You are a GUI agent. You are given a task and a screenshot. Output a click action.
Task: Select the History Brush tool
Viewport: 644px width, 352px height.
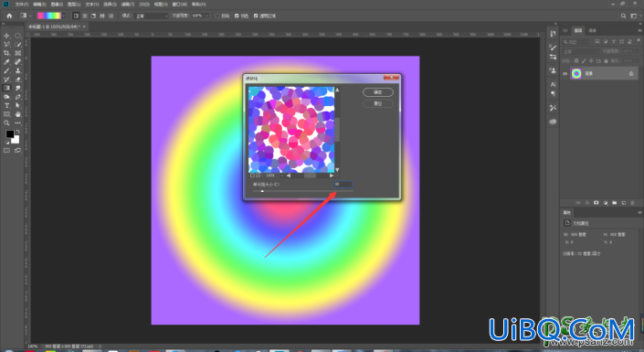click(6, 80)
